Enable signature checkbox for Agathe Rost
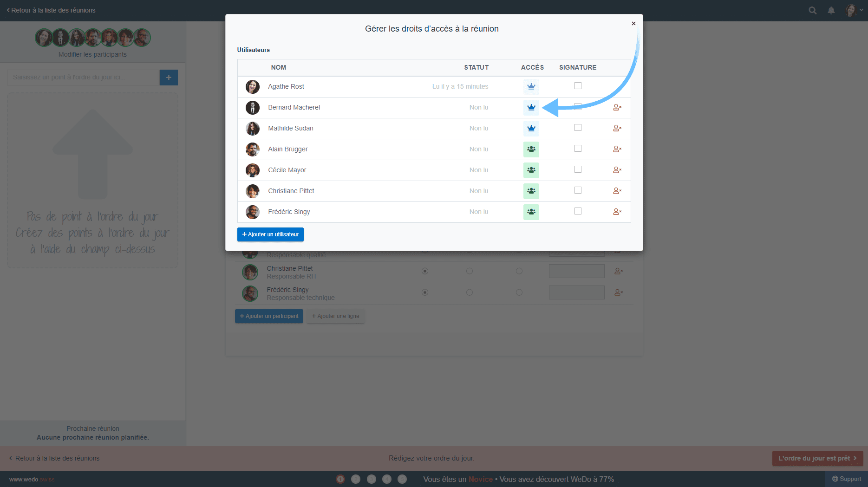Screen dimensions: 868x487 (x=578, y=86)
